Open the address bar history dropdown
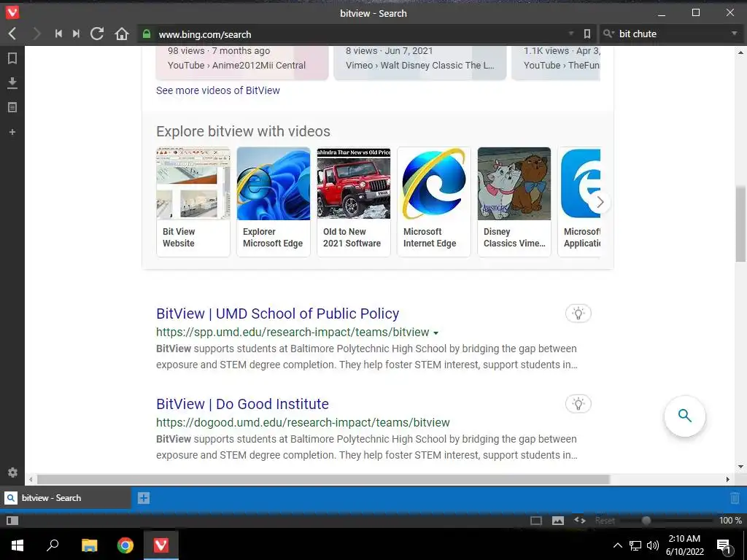The height and width of the screenshot is (560, 747). click(x=570, y=34)
